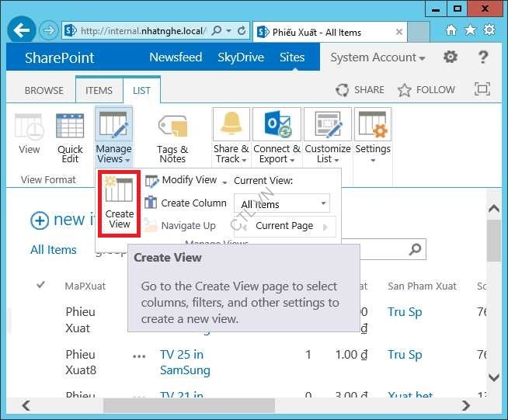Click the help question mark icon
The image size is (508, 420).
483,58
